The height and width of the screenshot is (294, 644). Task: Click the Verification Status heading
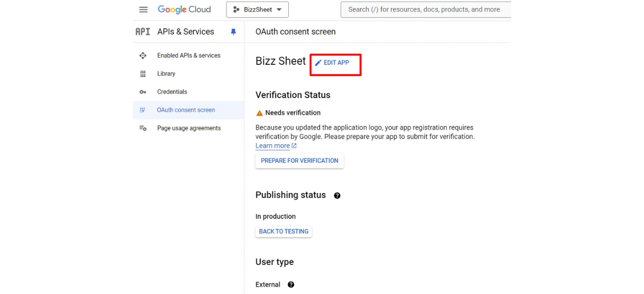[293, 95]
